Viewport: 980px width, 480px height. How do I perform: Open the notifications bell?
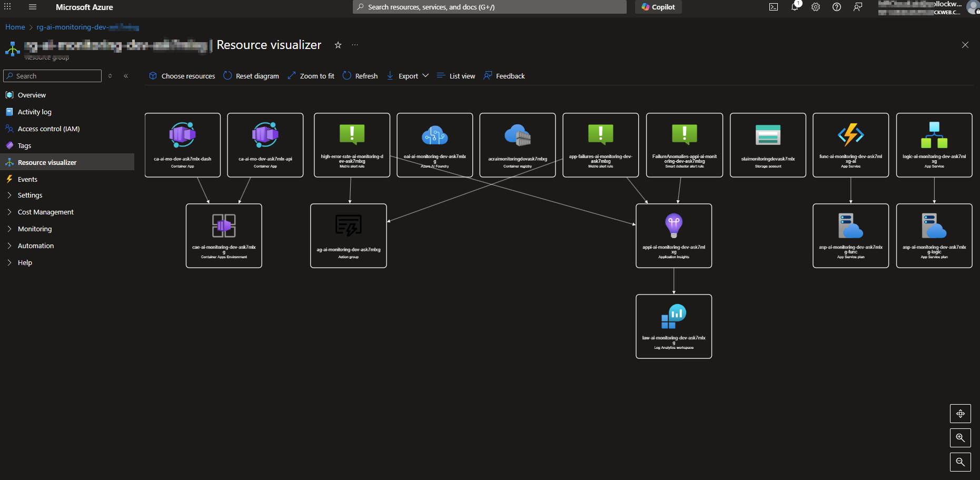tap(795, 7)
